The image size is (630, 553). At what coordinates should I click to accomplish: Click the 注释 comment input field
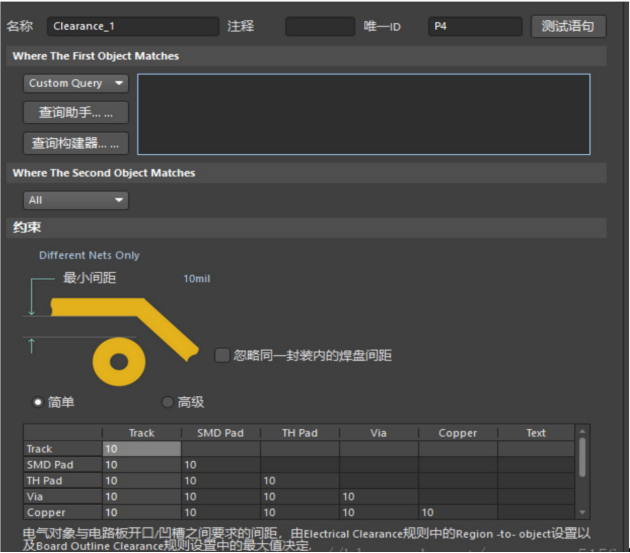pos(319,27)
